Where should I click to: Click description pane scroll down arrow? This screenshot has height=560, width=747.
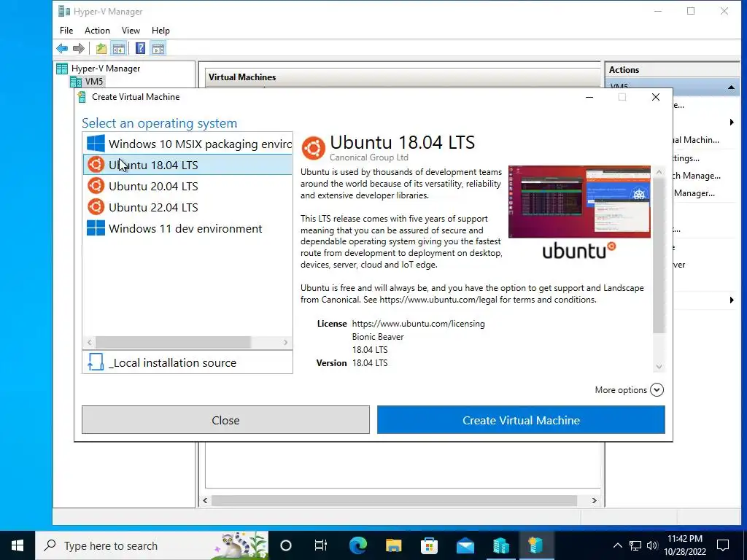[659, 367]
